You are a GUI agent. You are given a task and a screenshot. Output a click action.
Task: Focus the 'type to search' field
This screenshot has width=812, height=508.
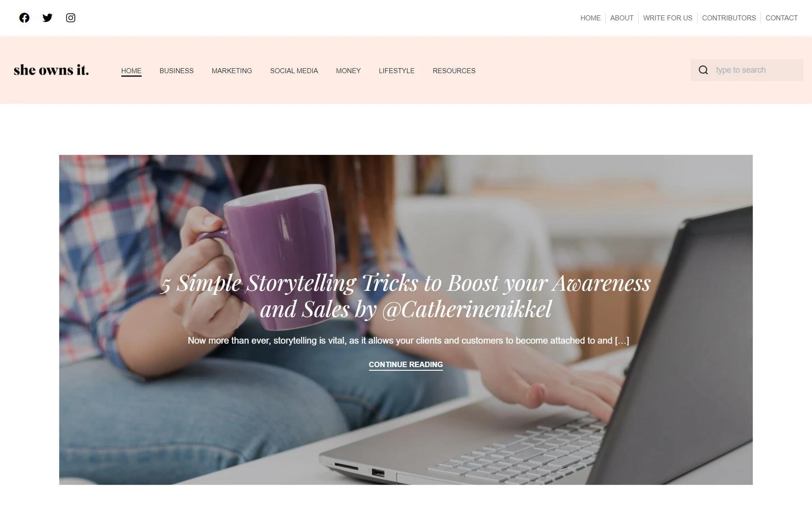pyautogui.click(x=747, y=70)
